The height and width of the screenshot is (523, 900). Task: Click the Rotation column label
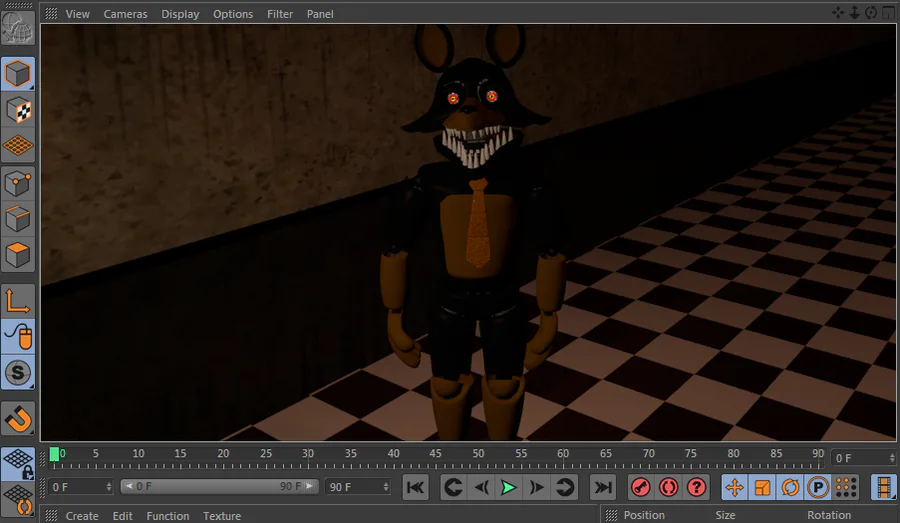point(829,515)
